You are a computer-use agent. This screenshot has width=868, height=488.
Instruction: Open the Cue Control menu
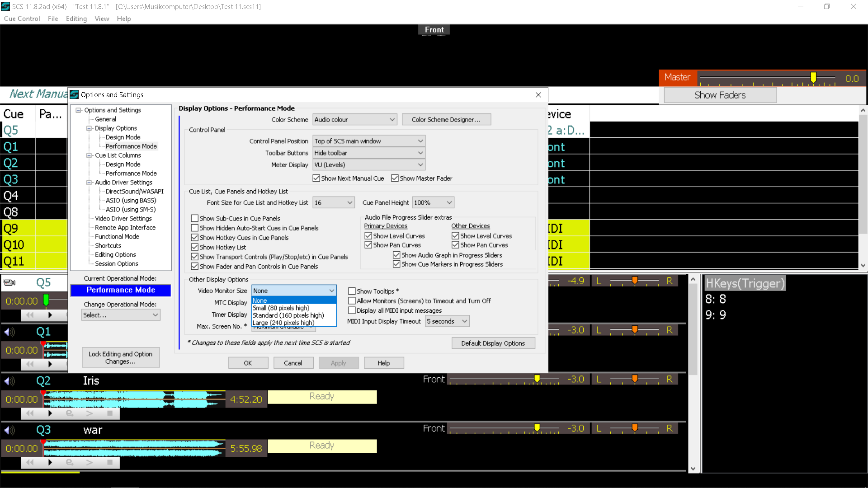[x=22, y=19]
